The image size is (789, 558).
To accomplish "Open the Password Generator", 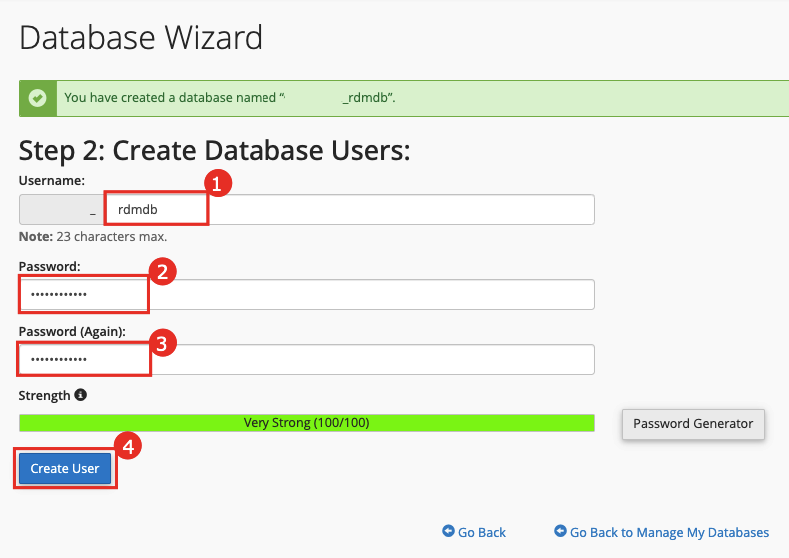I will (693, 423).
